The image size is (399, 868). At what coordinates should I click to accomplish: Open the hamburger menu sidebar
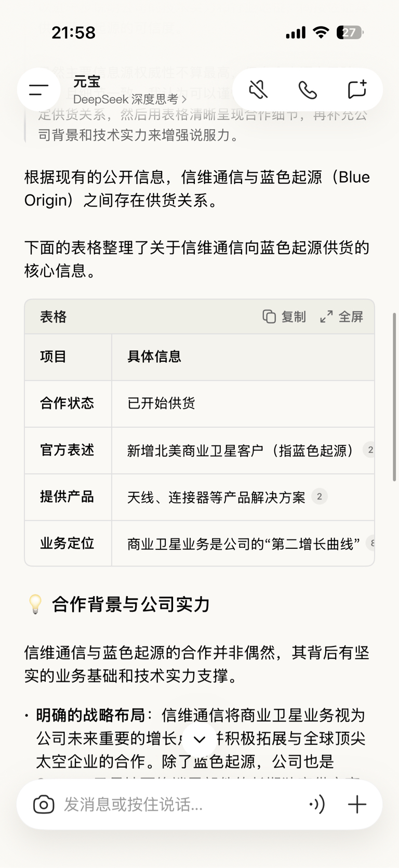[38, 90]
